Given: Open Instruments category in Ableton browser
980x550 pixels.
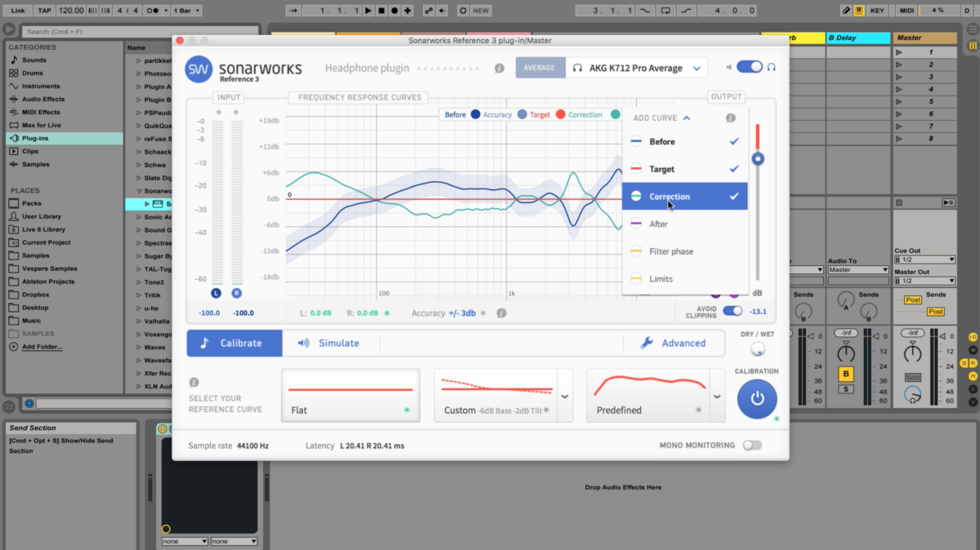Looking at the screenshot, I should pos(41,86).
